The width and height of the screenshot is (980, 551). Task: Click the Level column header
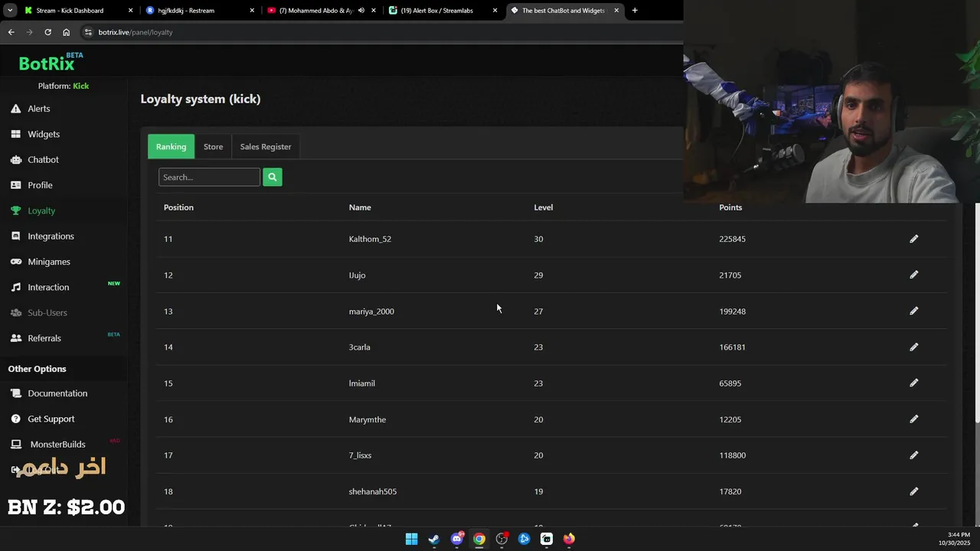point(543,207)
